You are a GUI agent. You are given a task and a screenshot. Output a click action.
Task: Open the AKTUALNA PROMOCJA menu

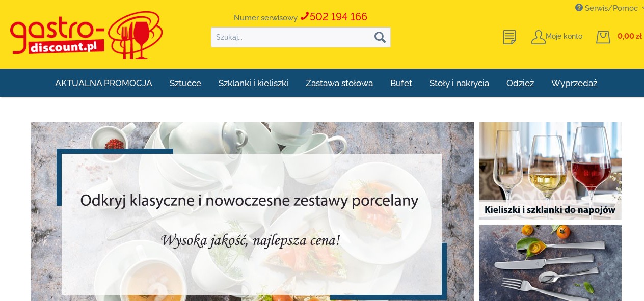point(103,83)
